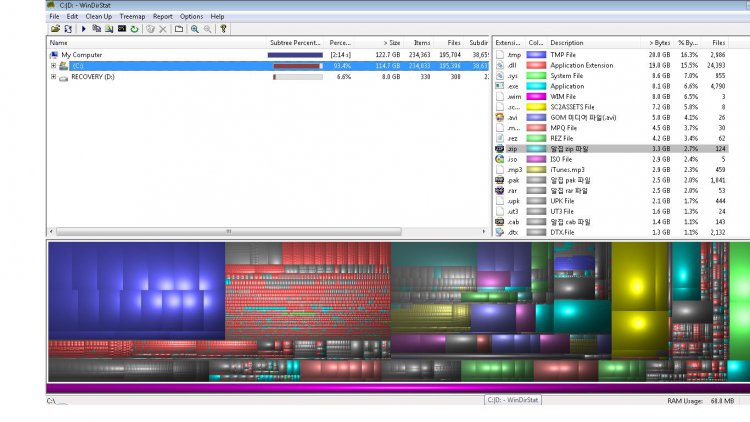
Task: Click the .rar file type icon
Action: [500, 190]
